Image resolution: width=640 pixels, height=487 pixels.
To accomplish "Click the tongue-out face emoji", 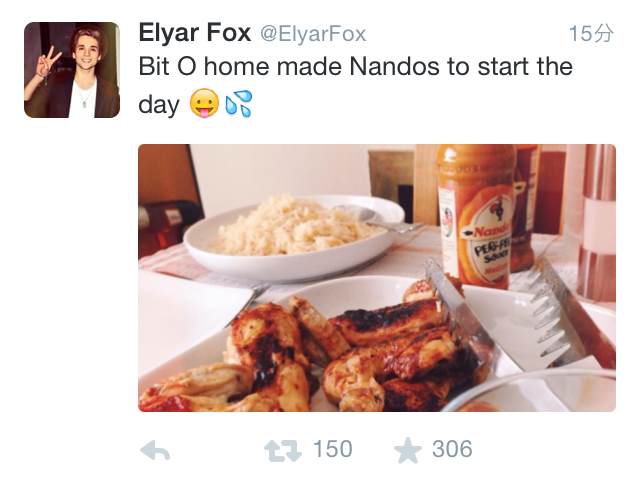I will click(x=204, y=103).
